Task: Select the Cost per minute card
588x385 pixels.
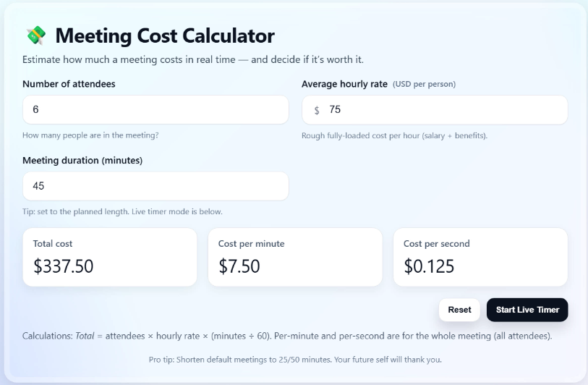Action: pos(295,257)
